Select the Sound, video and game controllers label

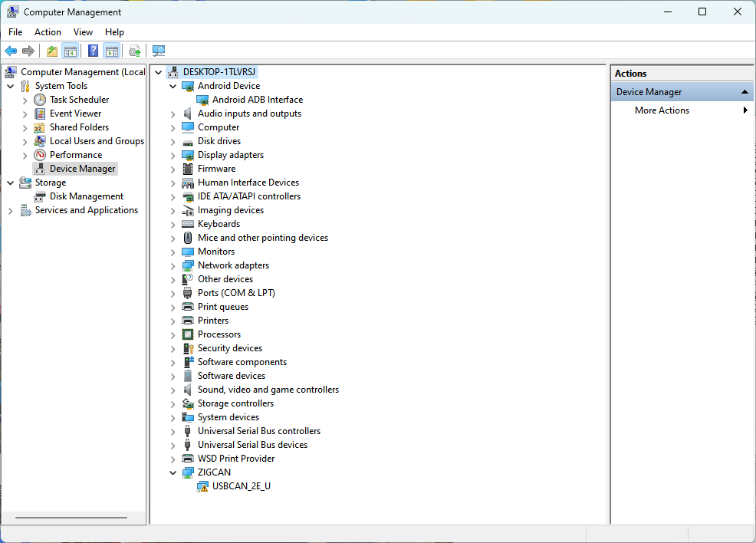(268, 390)
